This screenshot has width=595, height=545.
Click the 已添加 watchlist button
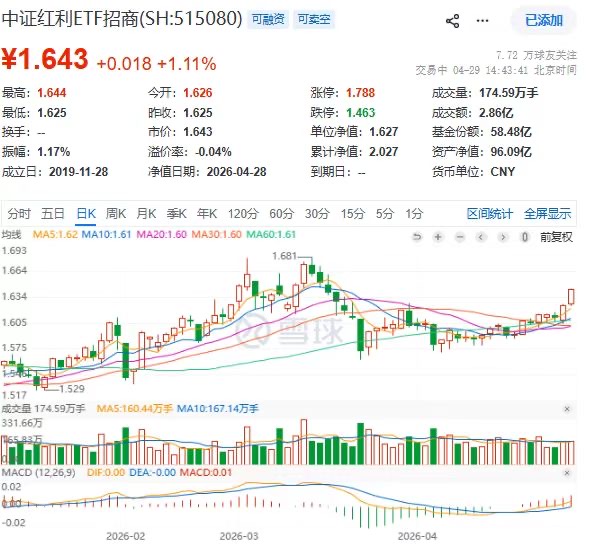543,20
